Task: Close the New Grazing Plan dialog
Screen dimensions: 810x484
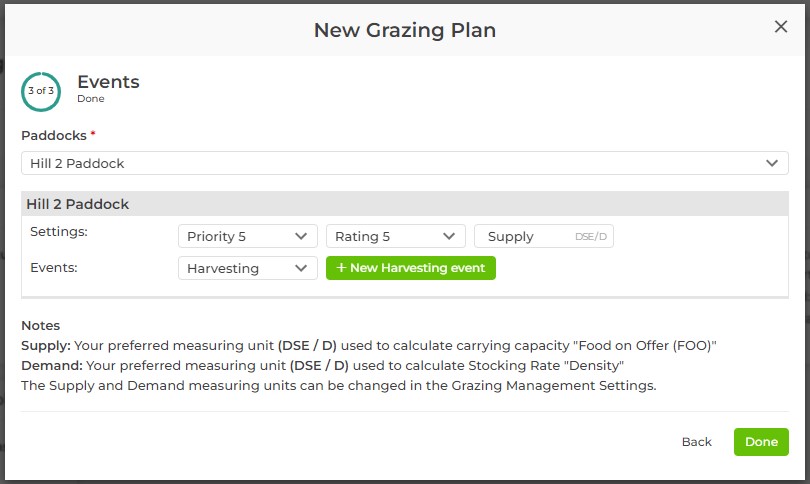Action: [x=781, y=27]
